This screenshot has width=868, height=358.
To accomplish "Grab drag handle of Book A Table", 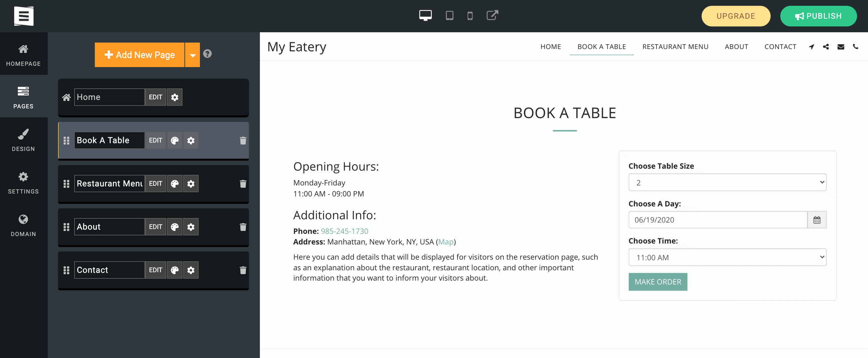I will click(x=66, y=141).
